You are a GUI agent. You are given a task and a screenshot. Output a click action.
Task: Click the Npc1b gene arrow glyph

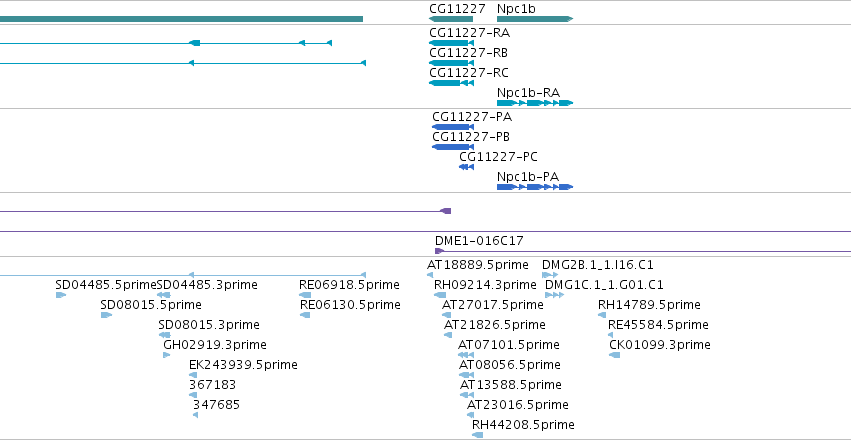tap(535, 19)
